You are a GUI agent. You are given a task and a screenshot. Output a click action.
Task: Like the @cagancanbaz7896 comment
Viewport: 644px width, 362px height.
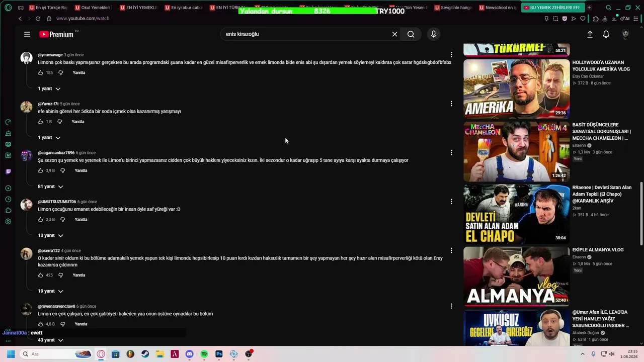pyautogui.click(x=40, y=170)
